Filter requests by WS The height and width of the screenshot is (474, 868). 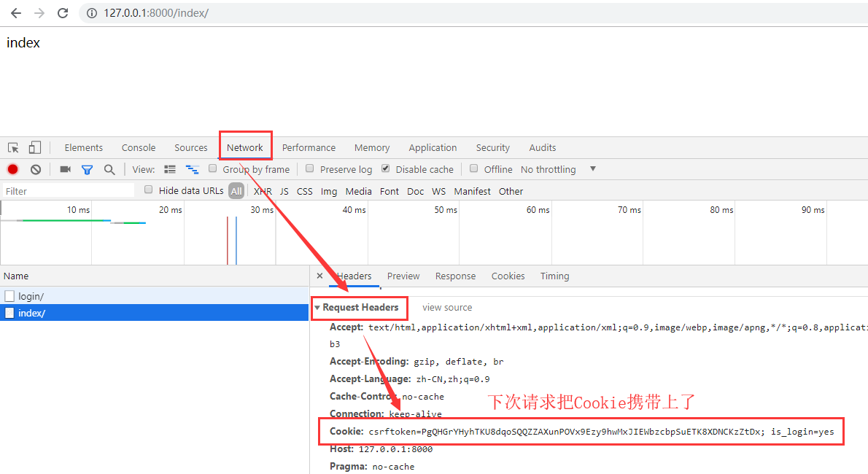tap(439, 192)
